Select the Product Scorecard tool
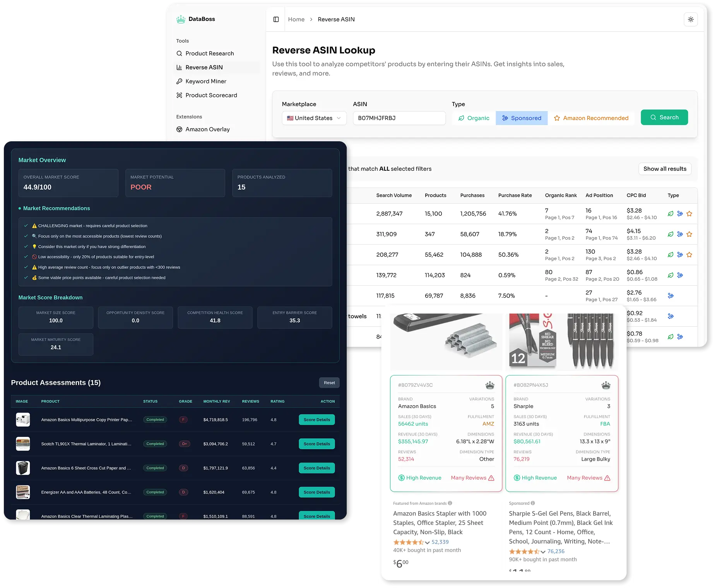The height and width of the screenshot is (588, 715). tap(211, 95)
